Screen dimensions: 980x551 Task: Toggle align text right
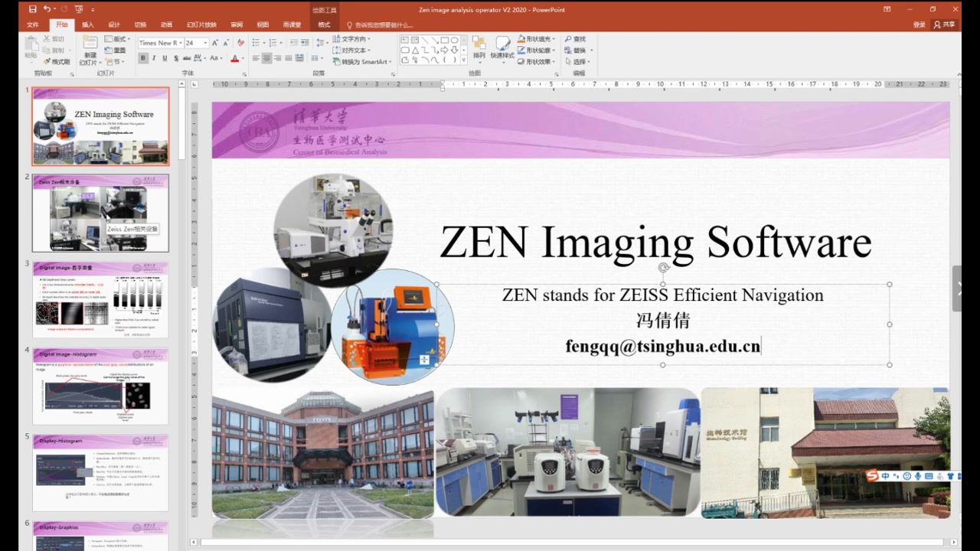click(x=278, y=58)
